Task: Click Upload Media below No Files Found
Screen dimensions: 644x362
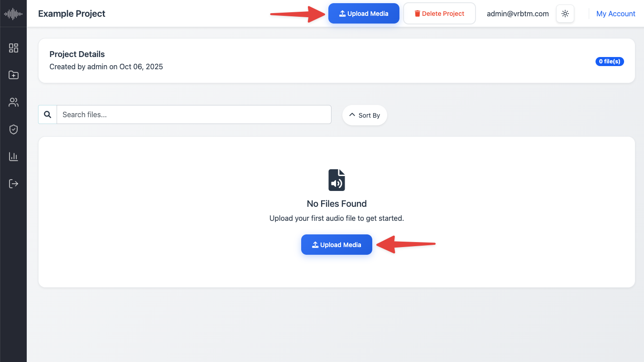Action: [x=336, y=245]
